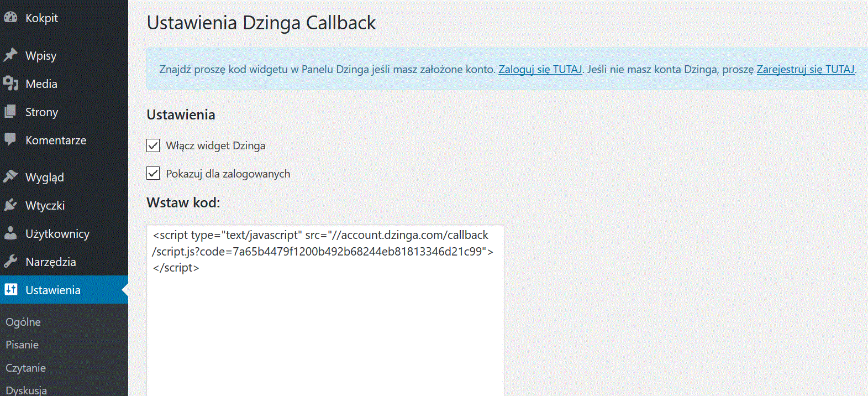Click the Media camera-music icon
The width and height of the screenshot is (868, 396).
tap(10, 84)
